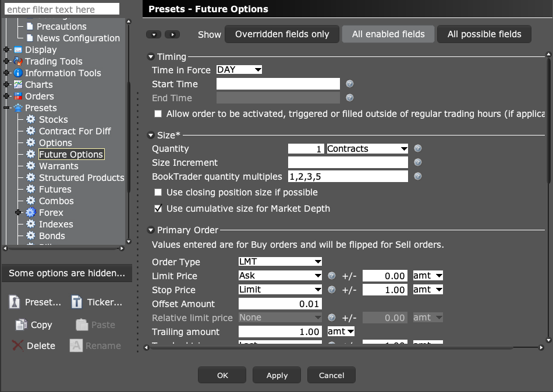Image resolution: width=553 pixels, height=392 pixels.
Task: Uncheck Use cumulative size for Market Depth
Action: pos(158,208)
